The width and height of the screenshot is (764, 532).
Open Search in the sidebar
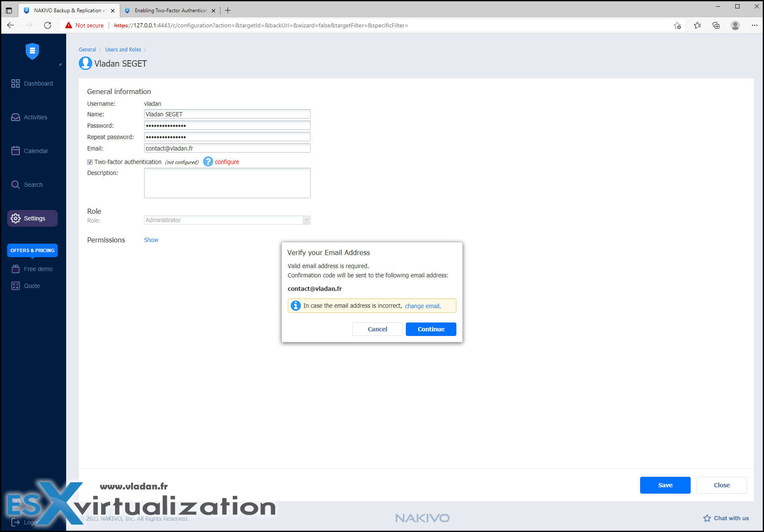(x=27, y=185)
